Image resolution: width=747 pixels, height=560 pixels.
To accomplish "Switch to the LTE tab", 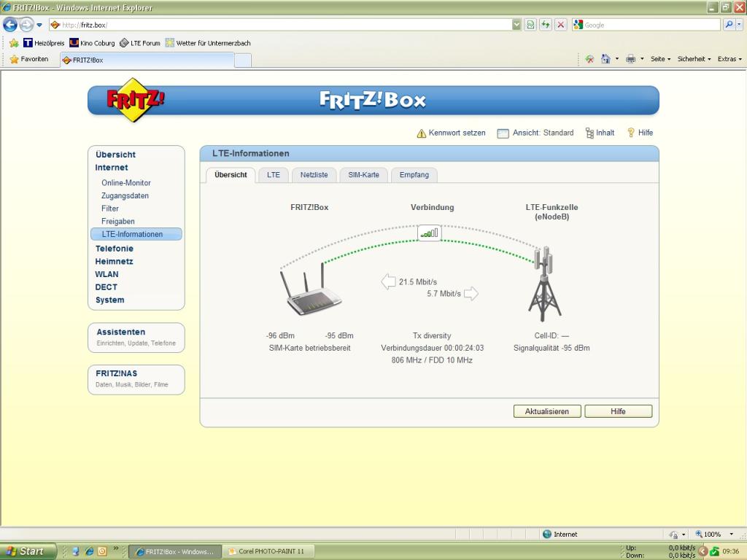I will (274, 175).
